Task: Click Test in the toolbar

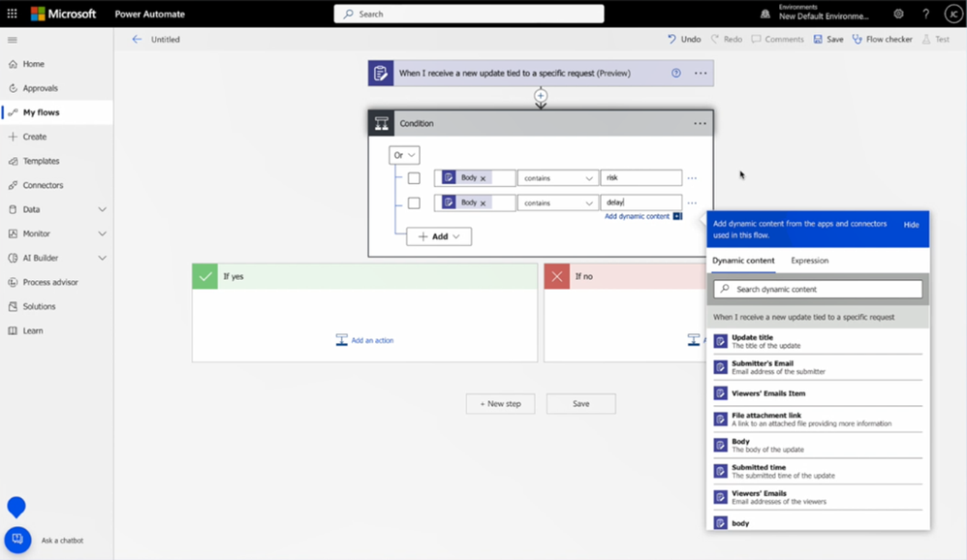Action: (936, 40)
